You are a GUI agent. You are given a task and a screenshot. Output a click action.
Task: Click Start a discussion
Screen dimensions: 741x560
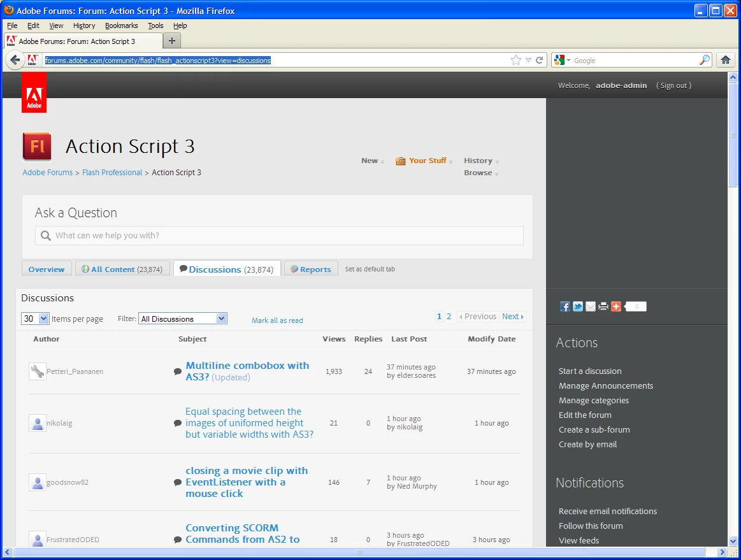tap(590, 371)
